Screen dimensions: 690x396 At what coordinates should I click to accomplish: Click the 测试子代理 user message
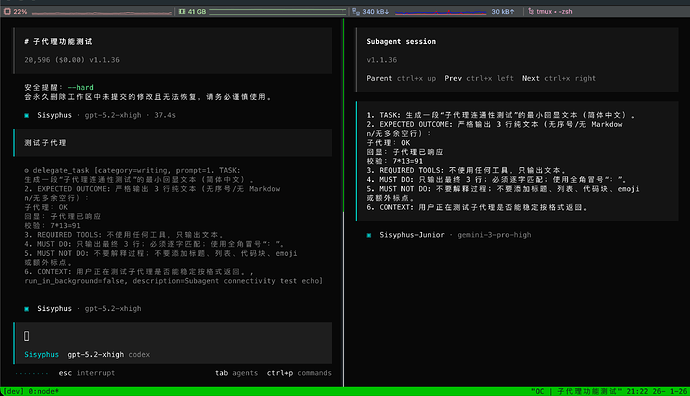(45, 143)
